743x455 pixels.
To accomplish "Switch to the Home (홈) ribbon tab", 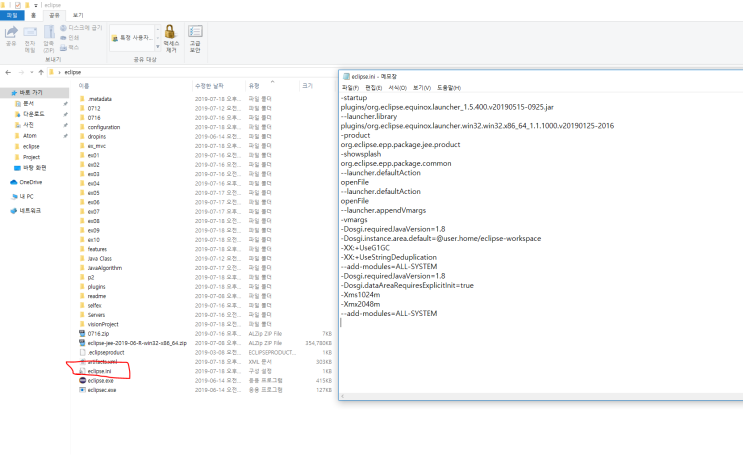I will click(33, 15).
